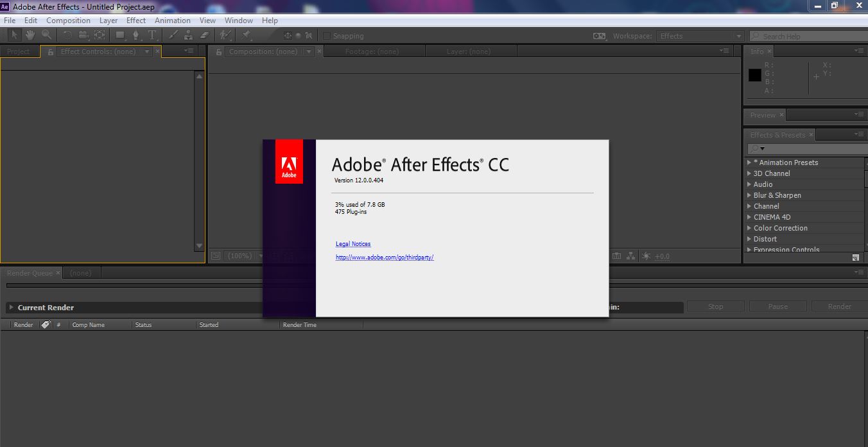Select the Hand tool
The image size is (868, 447).
(x=30, y=35)
